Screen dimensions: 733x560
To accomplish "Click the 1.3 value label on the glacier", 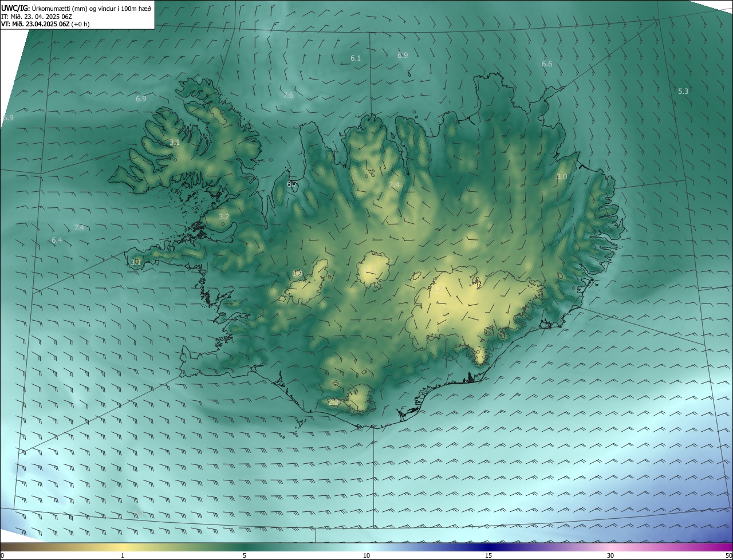I will [371, 270].
